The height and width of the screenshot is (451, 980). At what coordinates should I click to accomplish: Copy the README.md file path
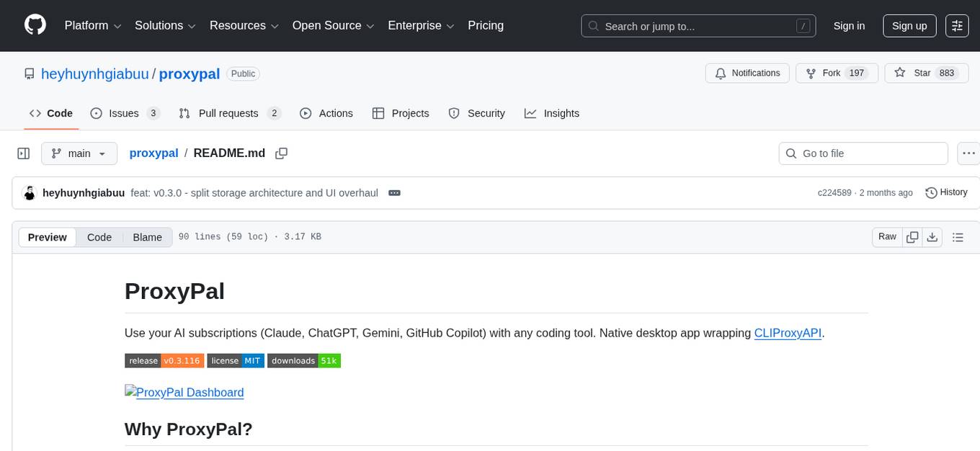coord(281,153)
